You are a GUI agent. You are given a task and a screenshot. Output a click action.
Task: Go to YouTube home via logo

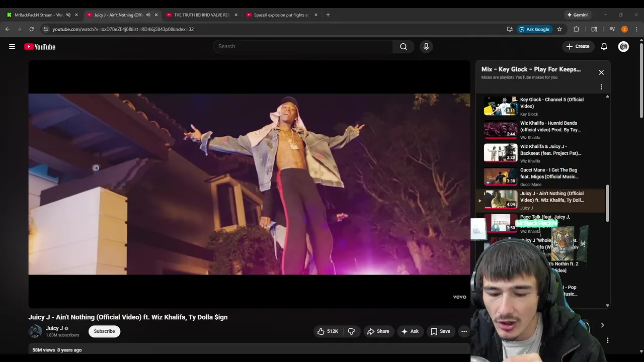(x=40, y=47)
